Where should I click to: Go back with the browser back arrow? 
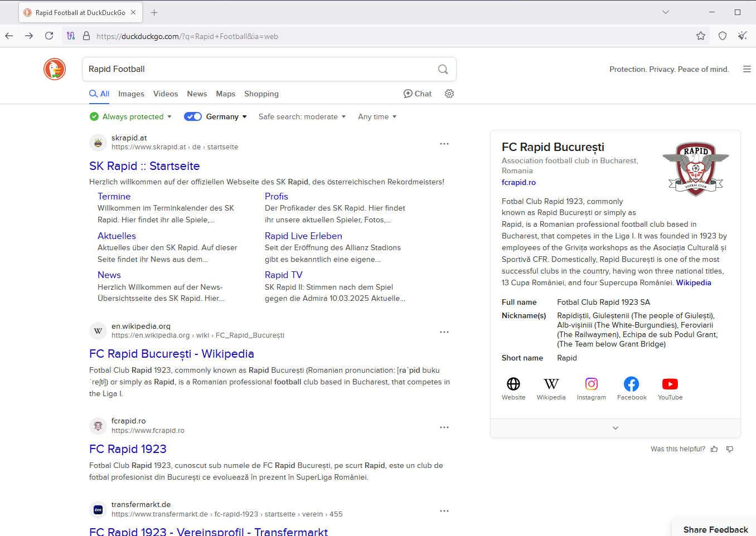[9, 36]
